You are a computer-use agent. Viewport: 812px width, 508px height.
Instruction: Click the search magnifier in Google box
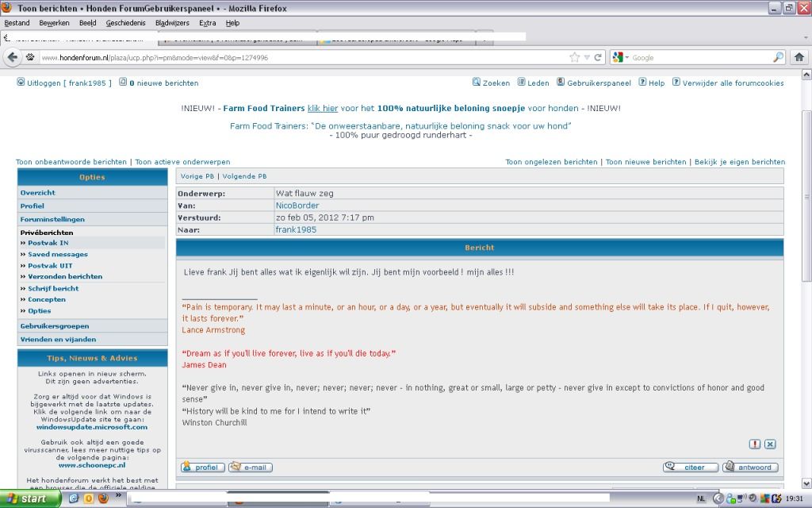778,57
